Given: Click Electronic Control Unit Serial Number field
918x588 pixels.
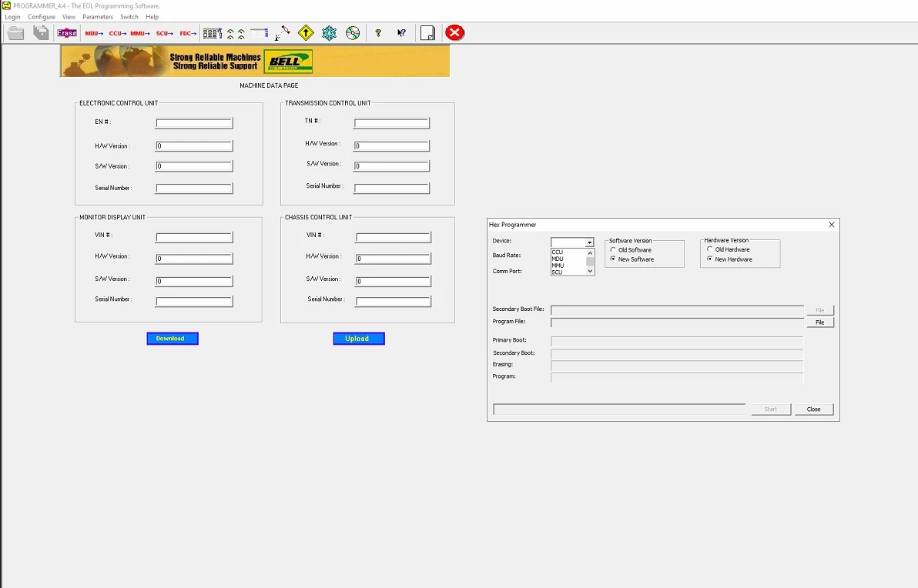Looking at the screenshot, I should pos(194,189).
